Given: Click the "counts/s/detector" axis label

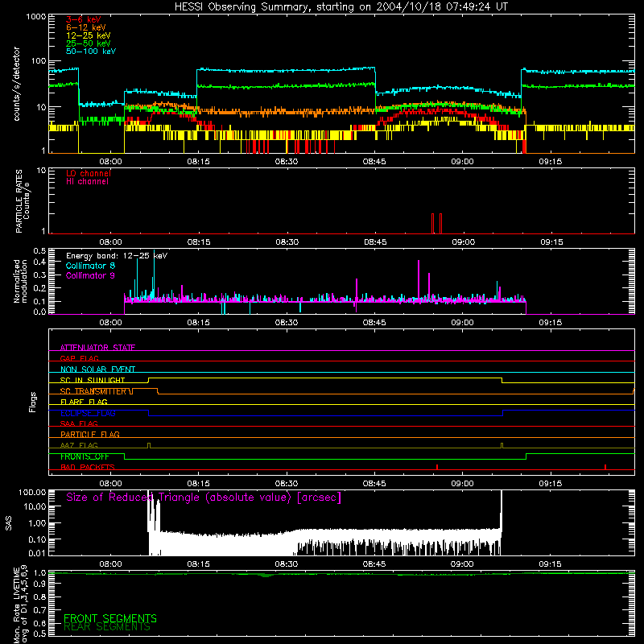Looking at the screenshot, I should point(16,84).
